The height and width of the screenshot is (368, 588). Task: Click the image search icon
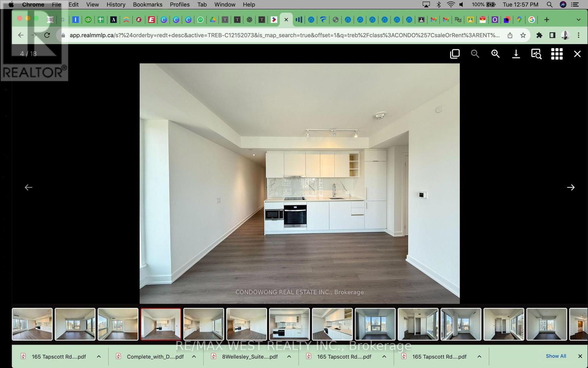tap(536, 54)
